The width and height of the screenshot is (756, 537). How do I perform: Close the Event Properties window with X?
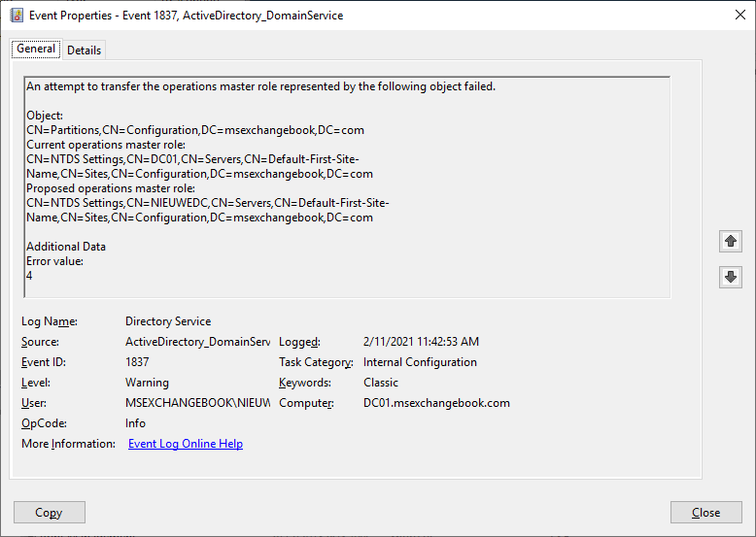734,16
